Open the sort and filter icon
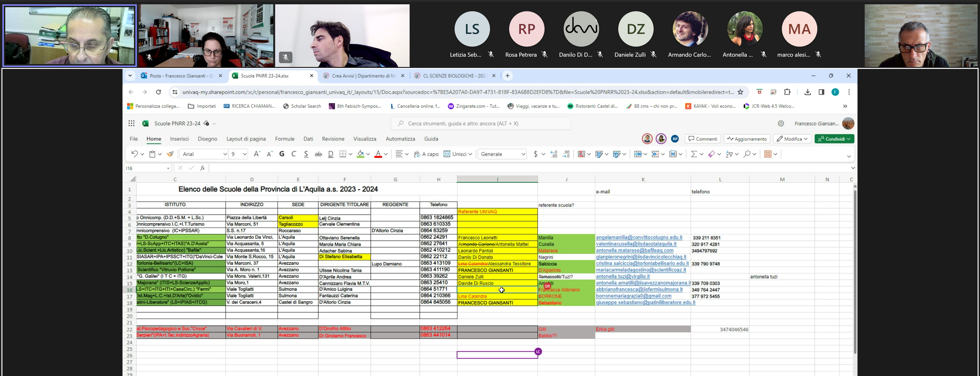 (x=729, y=154)
